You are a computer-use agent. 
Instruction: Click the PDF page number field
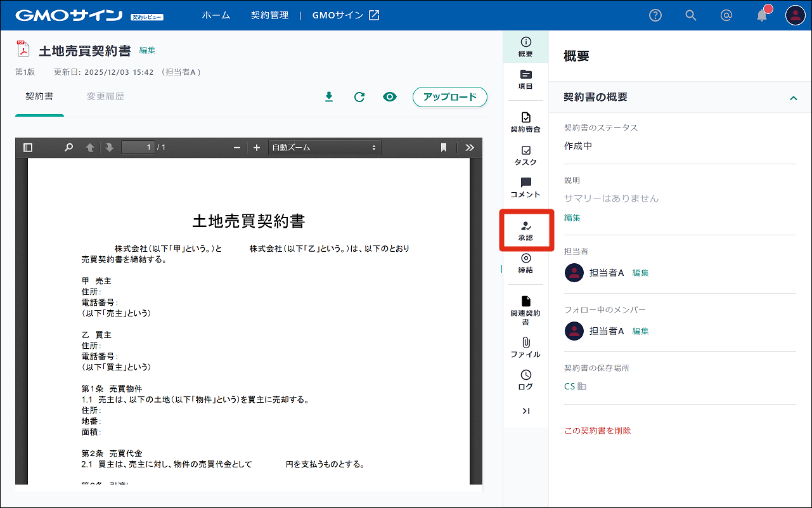138,148
